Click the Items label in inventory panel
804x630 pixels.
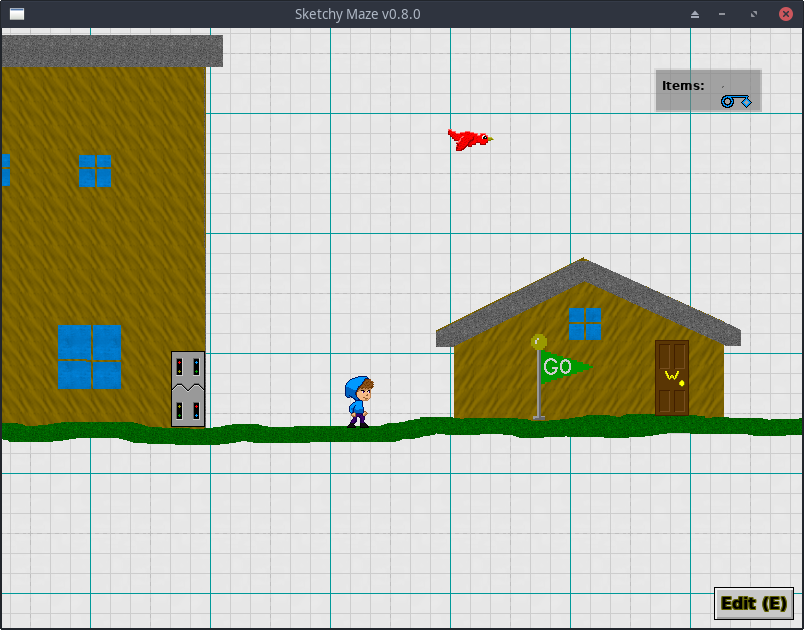tap(683, 86)
